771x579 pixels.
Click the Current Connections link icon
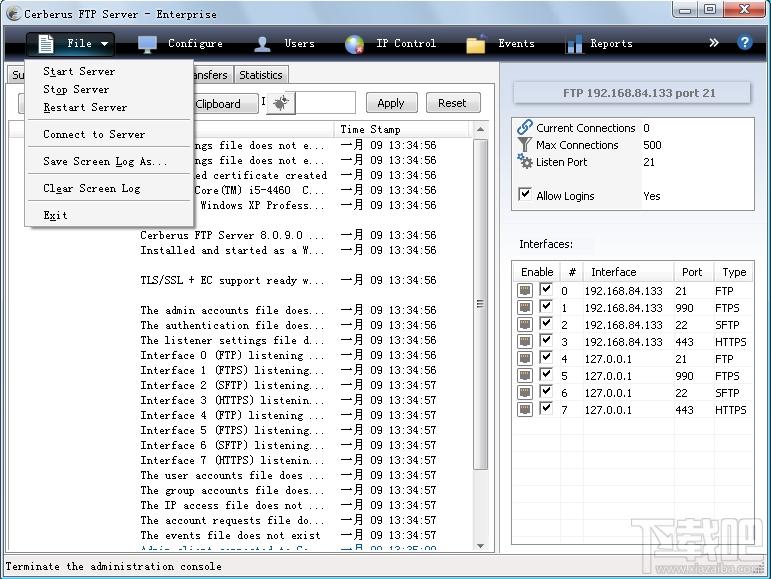pos(525,127)
